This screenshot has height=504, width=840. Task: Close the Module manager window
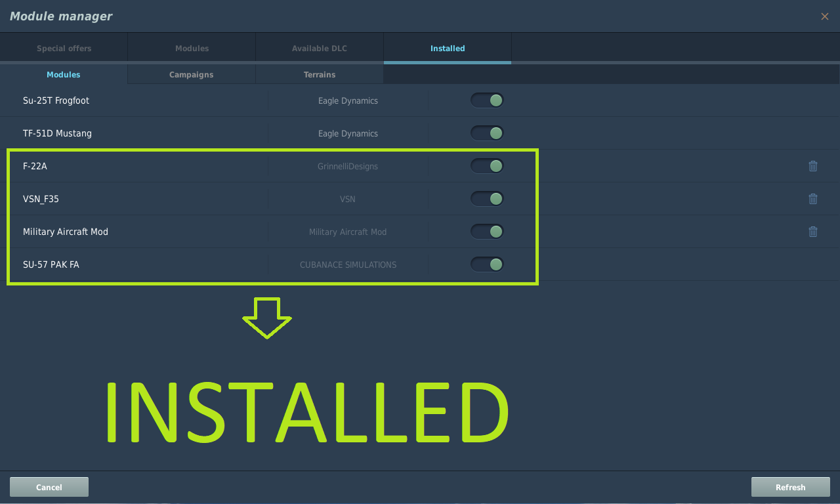pyautogui.click(x=825, y=16)
